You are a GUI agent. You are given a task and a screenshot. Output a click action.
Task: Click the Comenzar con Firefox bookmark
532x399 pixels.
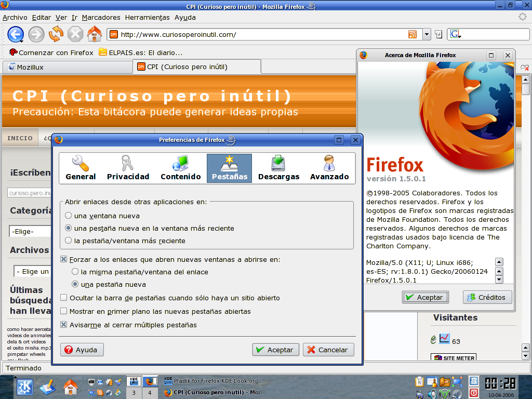coord(51,52)
